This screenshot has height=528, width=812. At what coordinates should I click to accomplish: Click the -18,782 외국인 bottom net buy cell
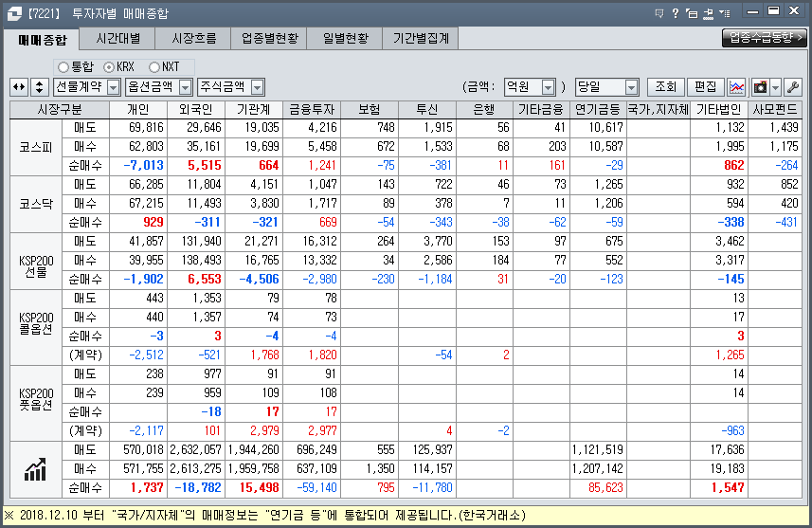point(196,488)
